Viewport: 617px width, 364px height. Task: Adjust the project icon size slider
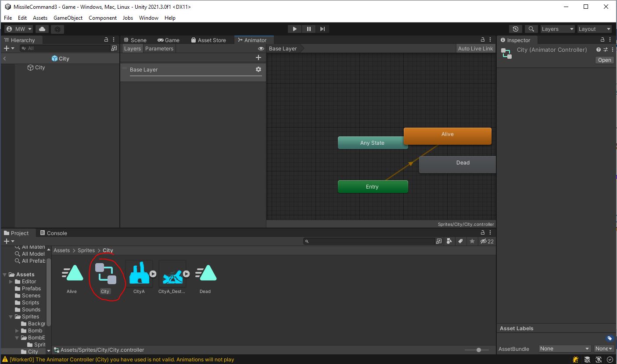point(478,350)
